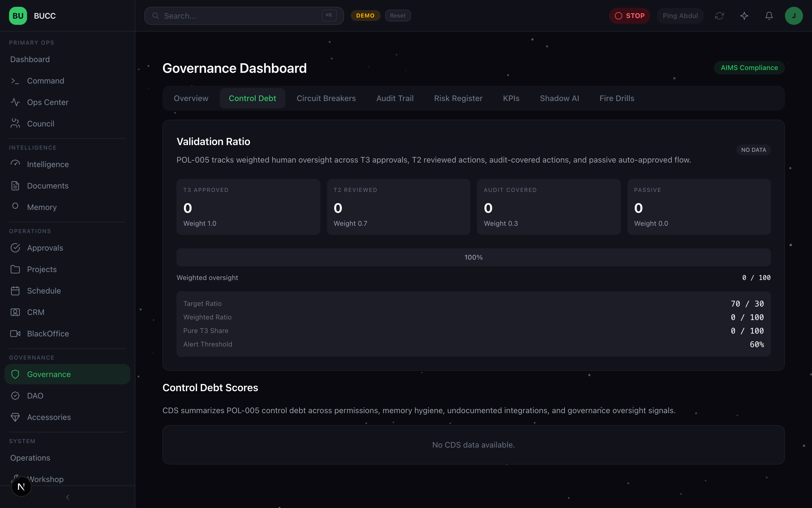
Task: Click the Target Ratio value 70 / 30
Action: [x=747, y=304]
